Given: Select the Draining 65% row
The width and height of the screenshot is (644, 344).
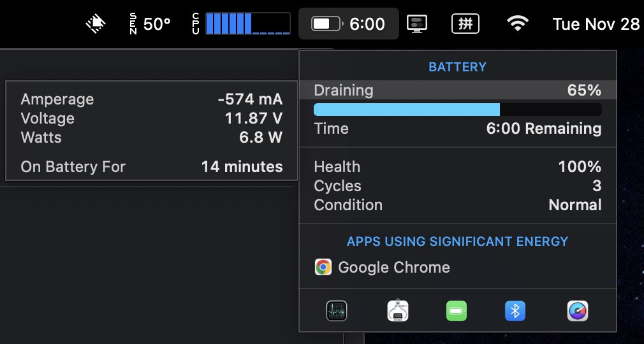Looking at the screenshot, I should 457,90.
